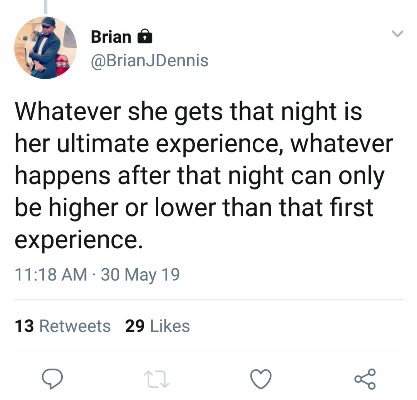Click the thread connector line above avatar
This screenshot has height=400, width=417.
(x=46, y=7)
